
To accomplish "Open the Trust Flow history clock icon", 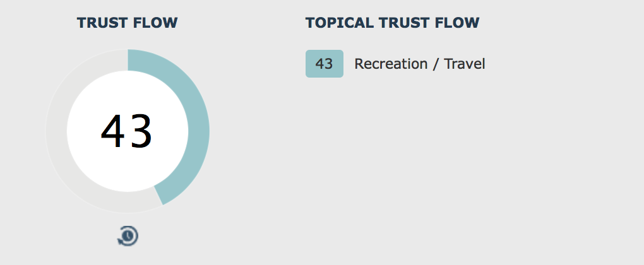I will [128, 236].
